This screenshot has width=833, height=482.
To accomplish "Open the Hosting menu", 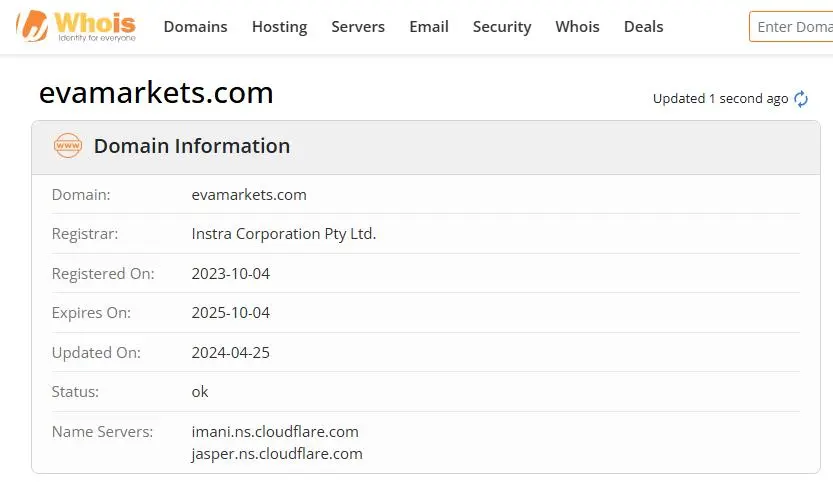I will point(279,27).
